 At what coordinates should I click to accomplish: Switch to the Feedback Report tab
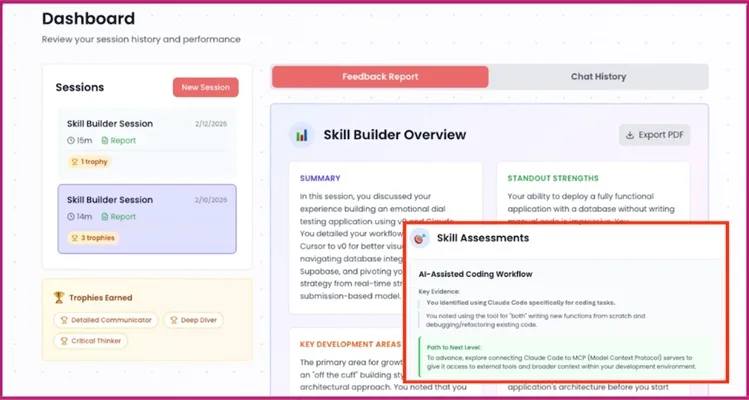380,77
